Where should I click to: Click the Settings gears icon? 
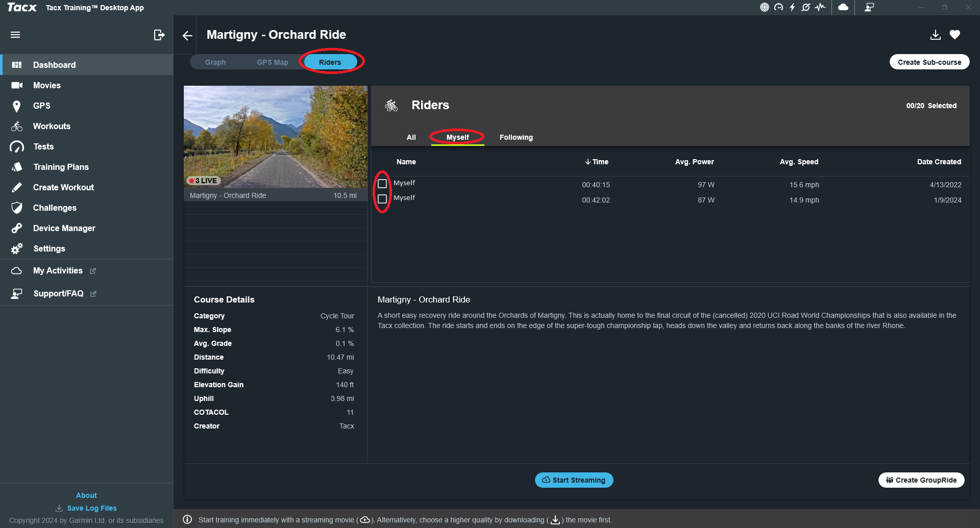click(x=17, y=248)
